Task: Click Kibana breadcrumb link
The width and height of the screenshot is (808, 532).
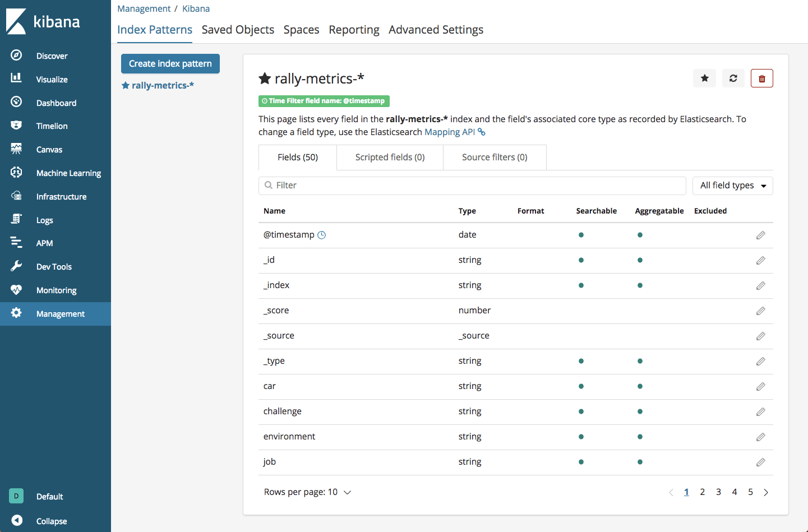Action: [196, 9]
